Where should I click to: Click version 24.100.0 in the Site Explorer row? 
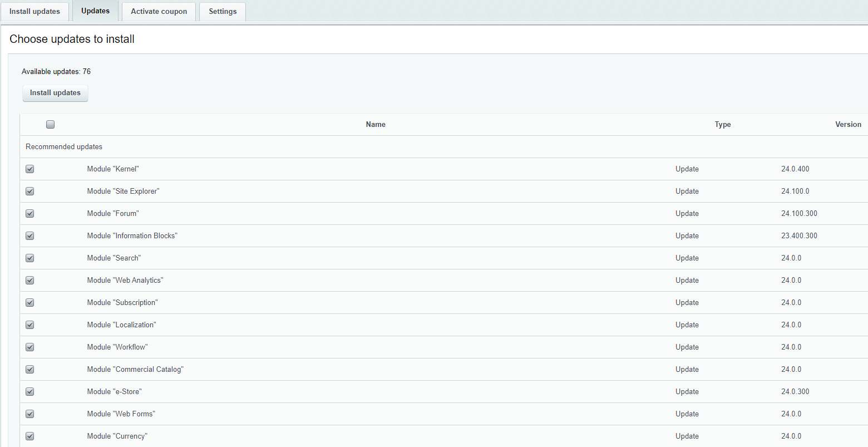click(x=795, y=191)
